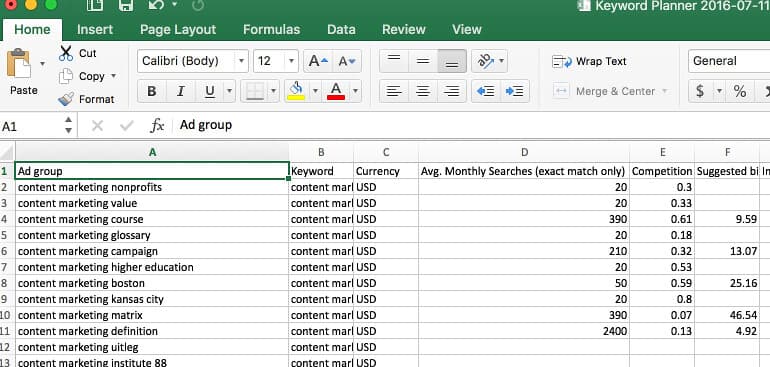This screenshot has width=770, height=367.
Task: Click the Insert Function fx icon
Action: pyautogui.click(x=157, y=126)
